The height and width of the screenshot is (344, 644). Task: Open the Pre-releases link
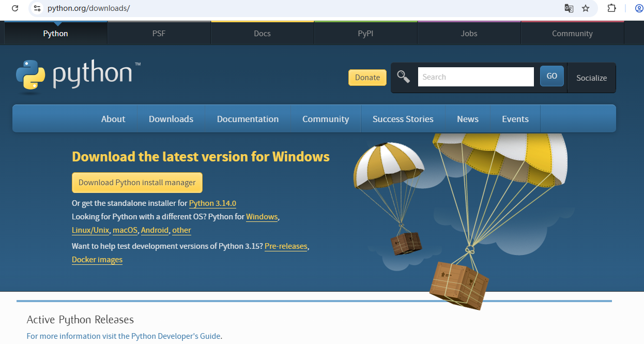[286, 246]
